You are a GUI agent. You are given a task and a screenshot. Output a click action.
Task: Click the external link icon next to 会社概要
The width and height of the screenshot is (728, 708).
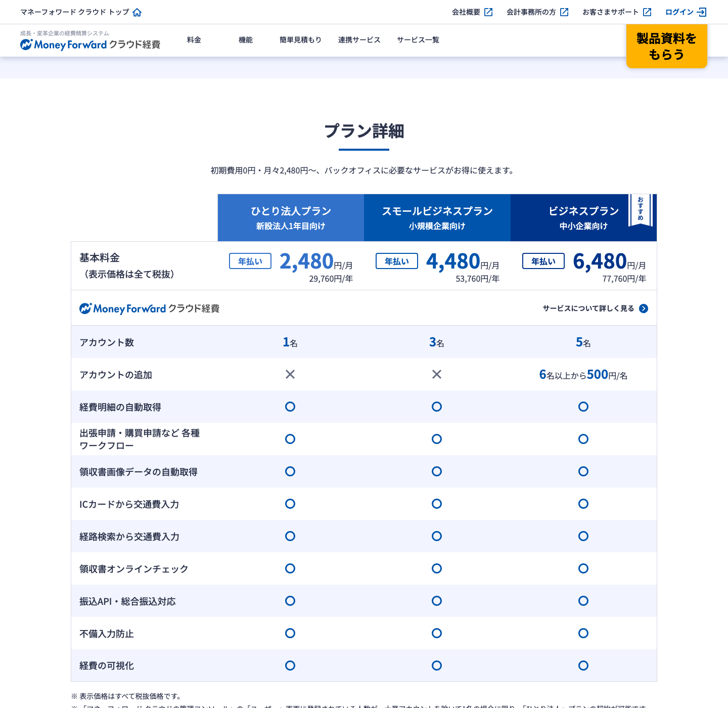pyautogui.click(x=488, y=12)
